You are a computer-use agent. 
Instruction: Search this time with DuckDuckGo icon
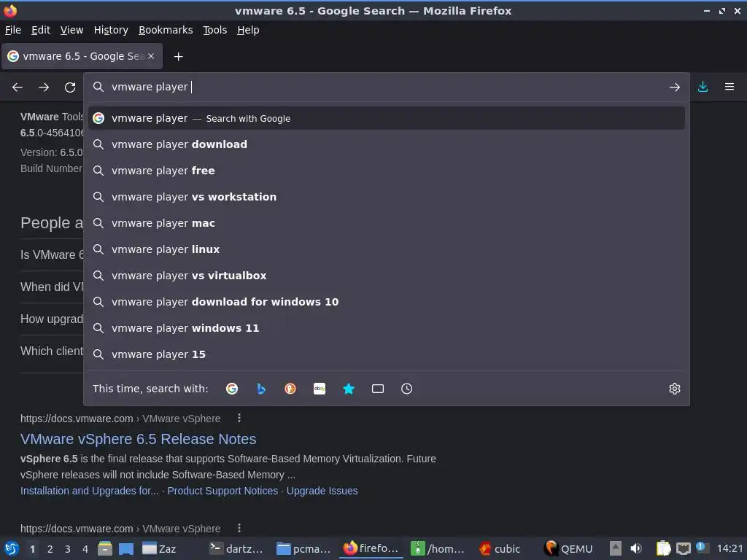(x=290, y=389)
